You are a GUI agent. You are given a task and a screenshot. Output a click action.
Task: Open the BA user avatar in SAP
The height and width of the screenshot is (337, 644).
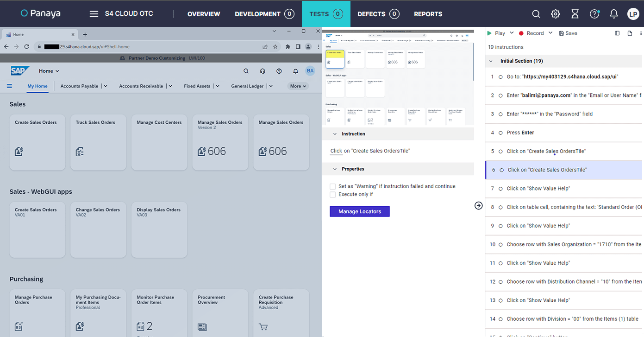[310, 71]
